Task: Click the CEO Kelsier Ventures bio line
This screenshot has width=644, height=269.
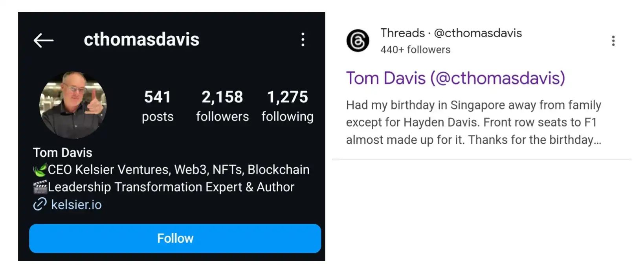Action: tap(178, 170)
